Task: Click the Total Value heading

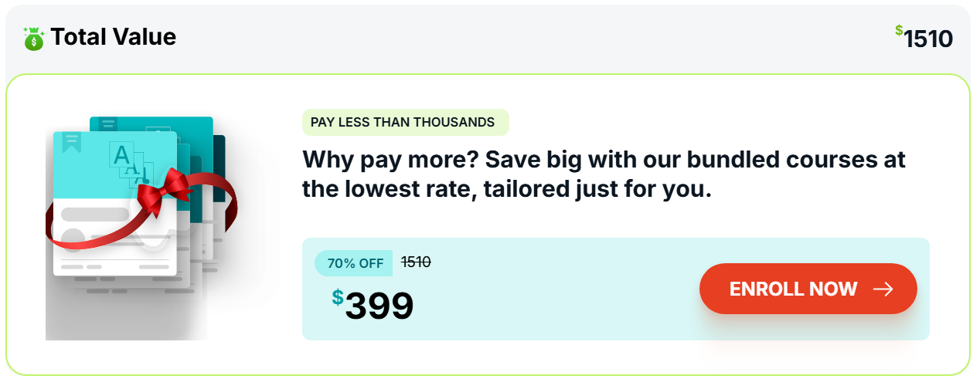Action: point(114,36)
